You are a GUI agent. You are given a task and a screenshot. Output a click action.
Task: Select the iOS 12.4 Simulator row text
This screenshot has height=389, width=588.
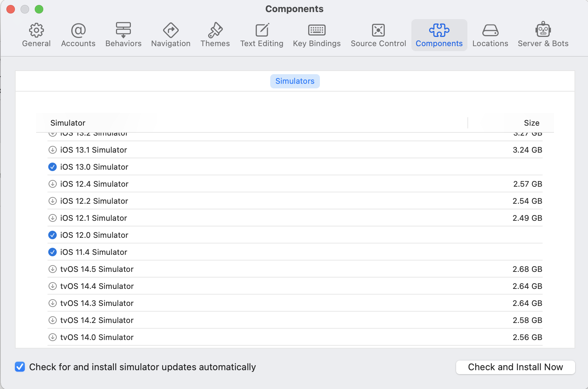[x=94, y=184]
